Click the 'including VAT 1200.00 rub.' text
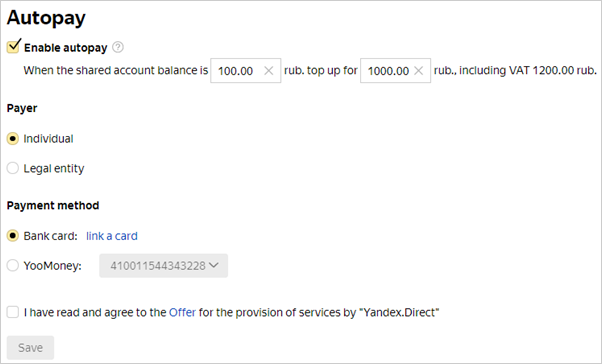Viewport: 602px width, 364px height. pyautogui.click(x=528, y=71)
